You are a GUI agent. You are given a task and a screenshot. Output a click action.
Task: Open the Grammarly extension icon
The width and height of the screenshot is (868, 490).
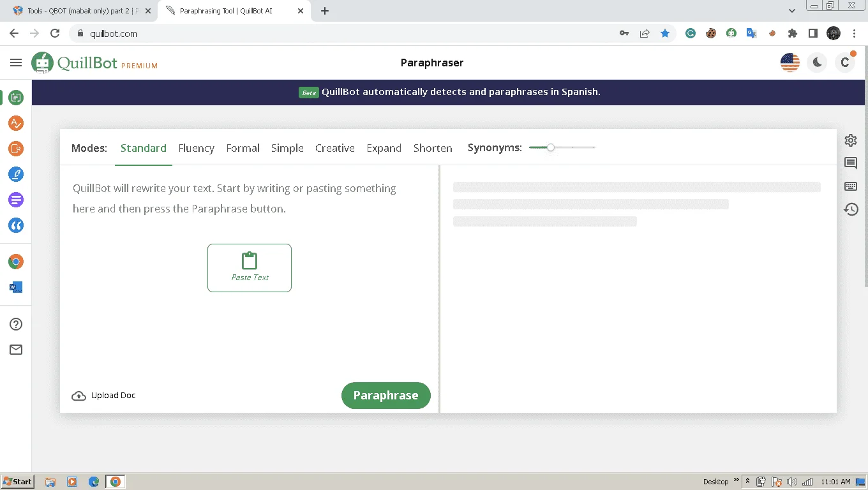click(691, 33)
